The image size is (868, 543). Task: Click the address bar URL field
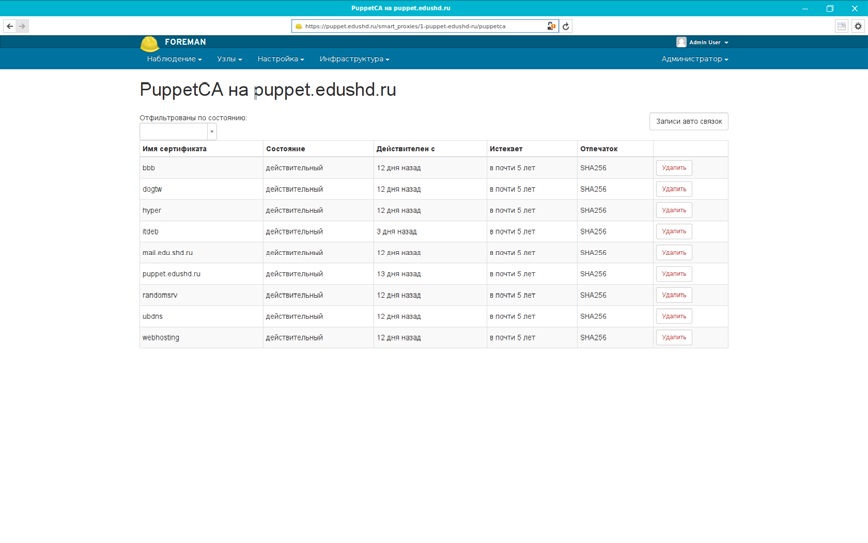(x=423, y=26)
